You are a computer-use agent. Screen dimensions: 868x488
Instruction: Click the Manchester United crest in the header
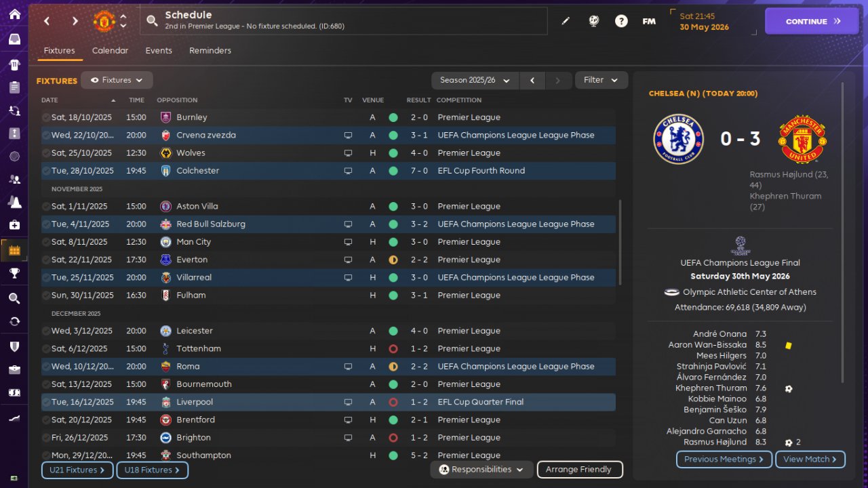point(104,21)
